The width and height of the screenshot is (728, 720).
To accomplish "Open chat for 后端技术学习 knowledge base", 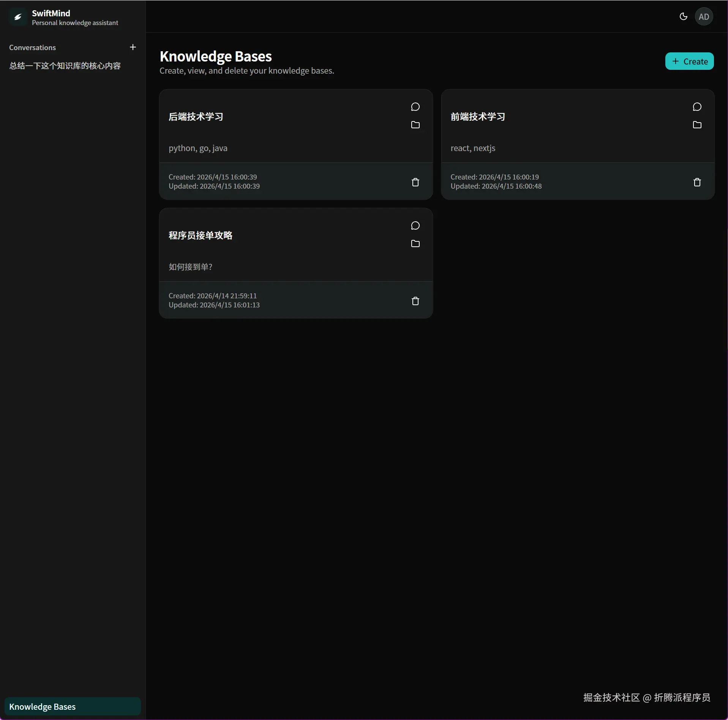I will 415,107.
